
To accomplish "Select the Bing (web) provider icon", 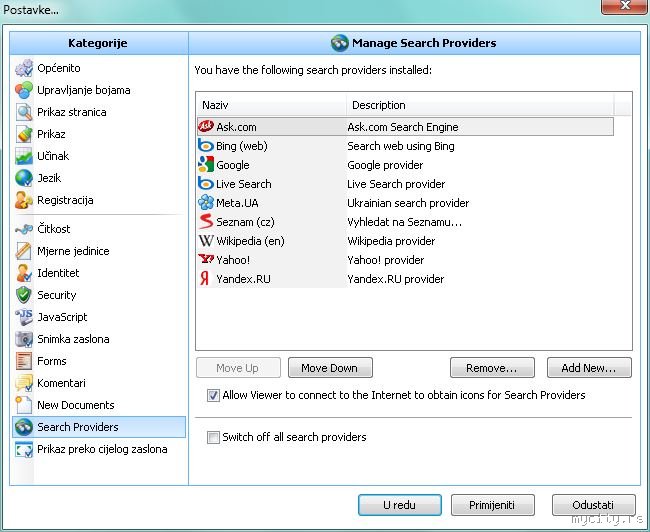I will coord(206,146).
